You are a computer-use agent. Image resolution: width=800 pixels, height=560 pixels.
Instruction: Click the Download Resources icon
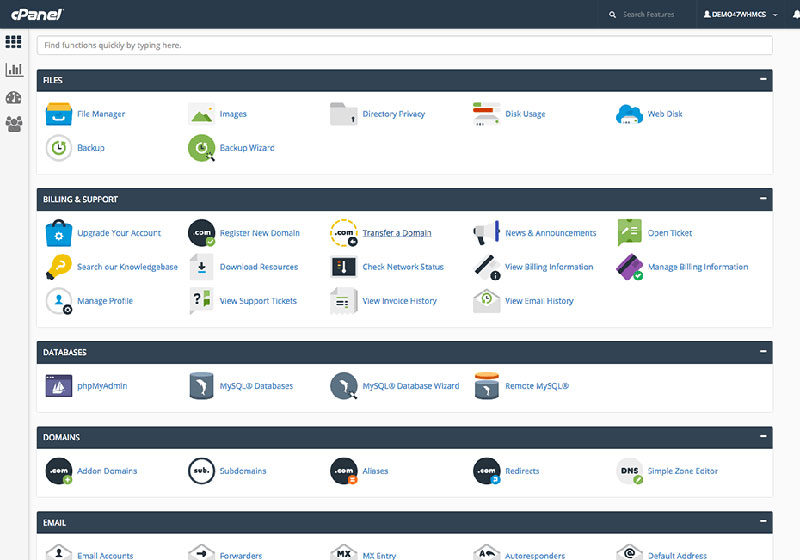pyautogui.click(x=202, y=267)
